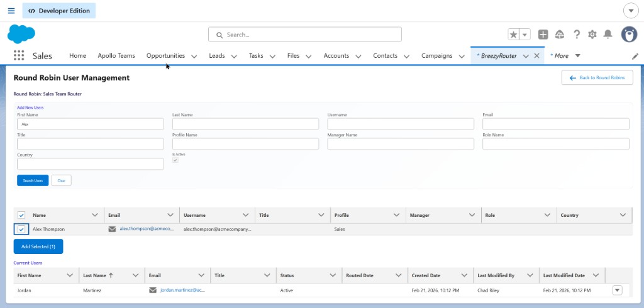Open the hamburger menu at top left
644x308 pixels.
(11, 11)
